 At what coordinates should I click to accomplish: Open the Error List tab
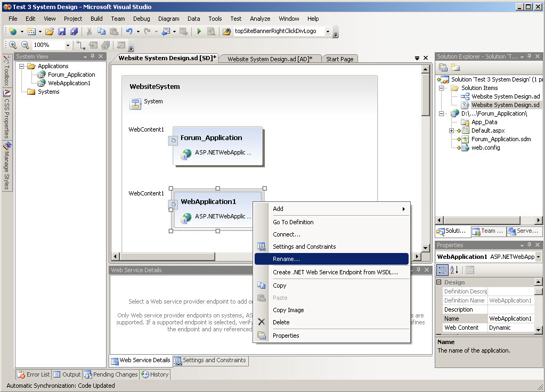click(34, 374)
